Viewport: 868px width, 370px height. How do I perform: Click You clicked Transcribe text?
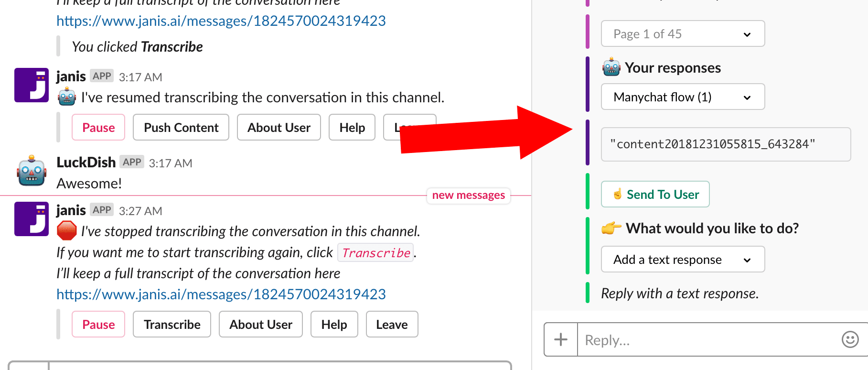138,46
